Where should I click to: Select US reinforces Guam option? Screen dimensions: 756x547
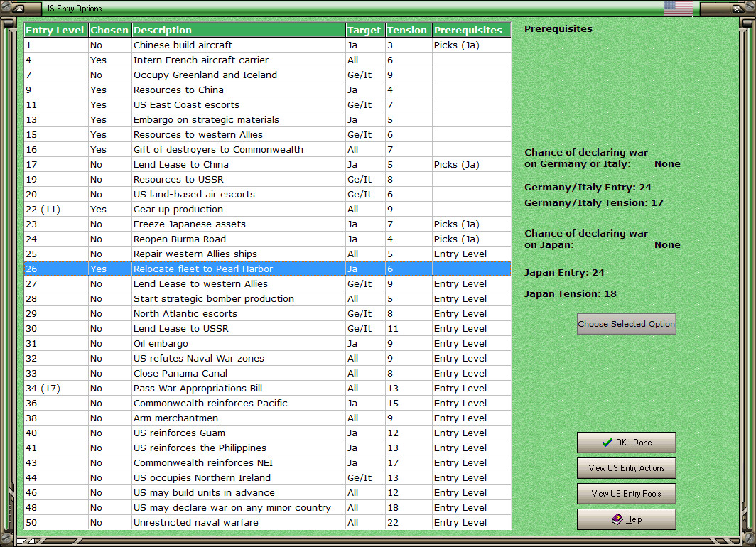[268, 433]
